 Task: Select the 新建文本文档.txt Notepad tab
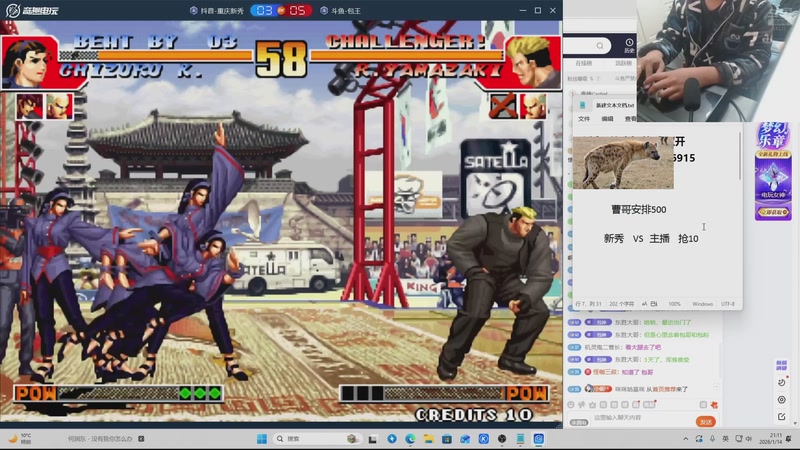tap(615, 105)
